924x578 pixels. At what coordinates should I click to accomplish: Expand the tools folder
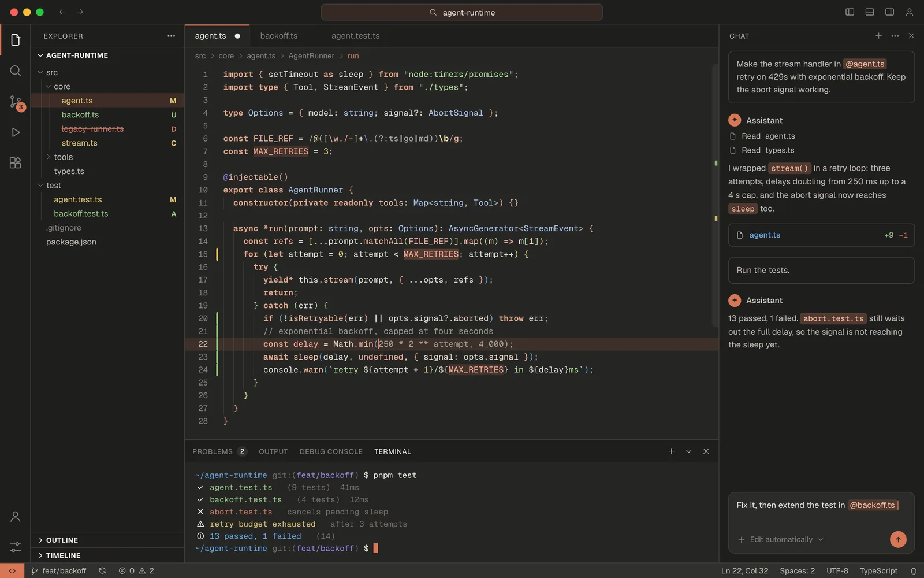107,157
